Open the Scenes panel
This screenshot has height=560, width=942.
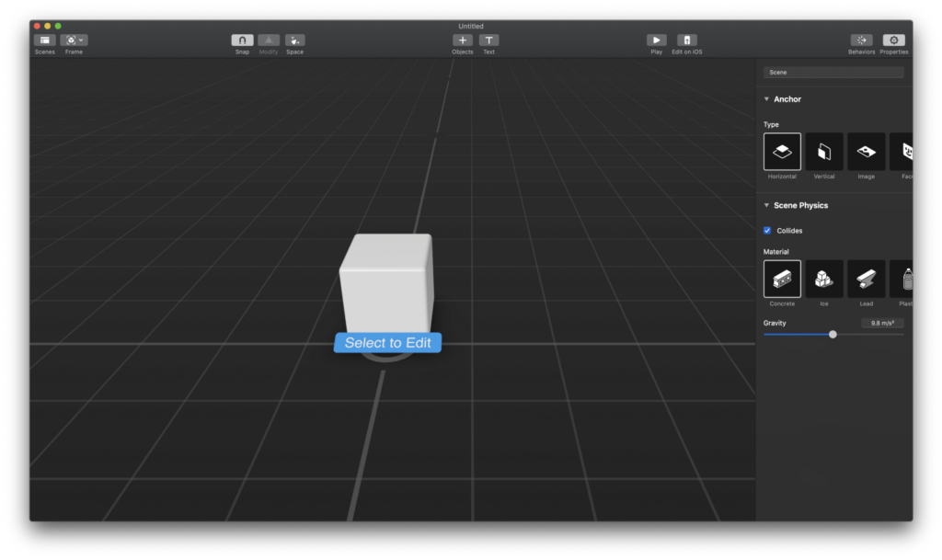coord(44,40)
